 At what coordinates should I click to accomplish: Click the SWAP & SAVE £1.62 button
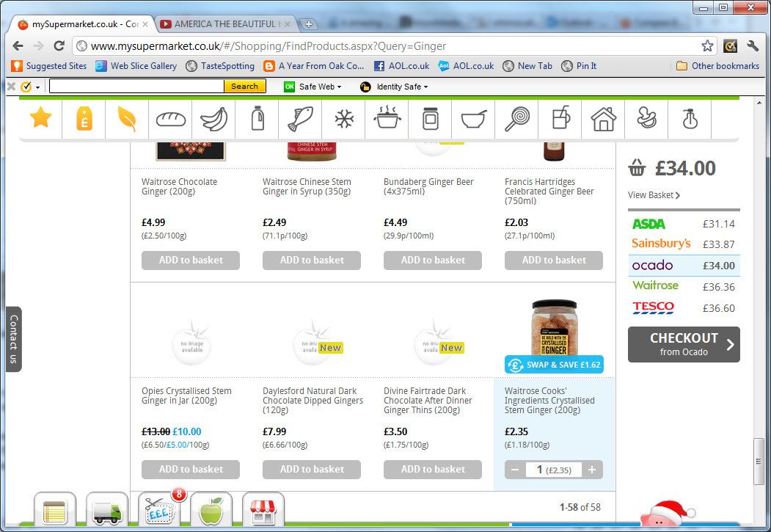(x=554, y=365)
